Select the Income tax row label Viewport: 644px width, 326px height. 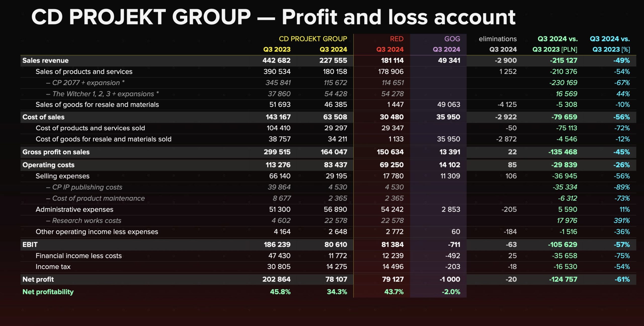tap(53, 267)
